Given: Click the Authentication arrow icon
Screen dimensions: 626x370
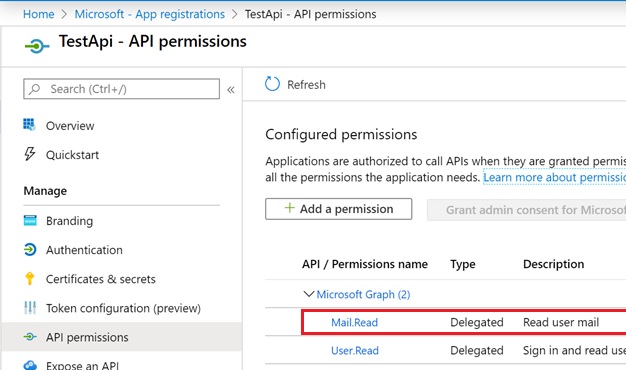Looking at the screenshot, I should point(30,249).
